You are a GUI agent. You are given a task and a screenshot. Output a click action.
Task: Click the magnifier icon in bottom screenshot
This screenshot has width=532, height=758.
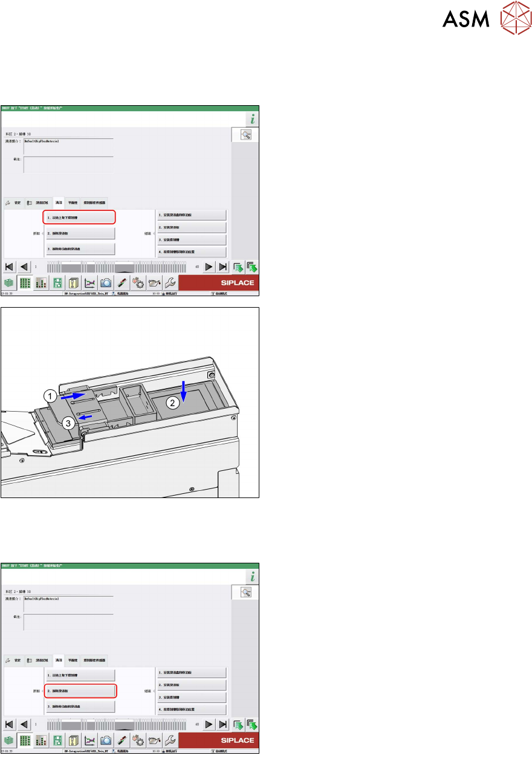tap(246, 592)
